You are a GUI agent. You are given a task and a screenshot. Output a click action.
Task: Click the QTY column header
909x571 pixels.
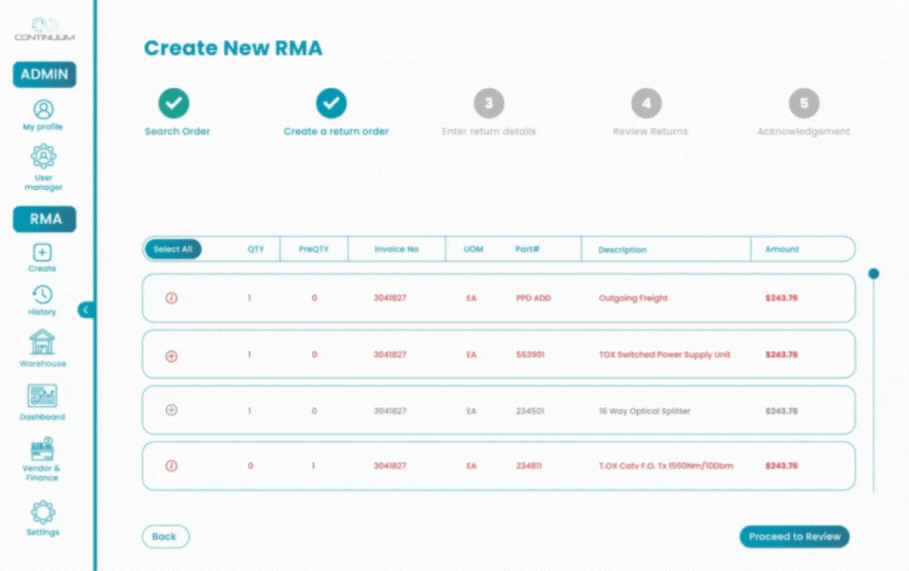pos(256,249)
